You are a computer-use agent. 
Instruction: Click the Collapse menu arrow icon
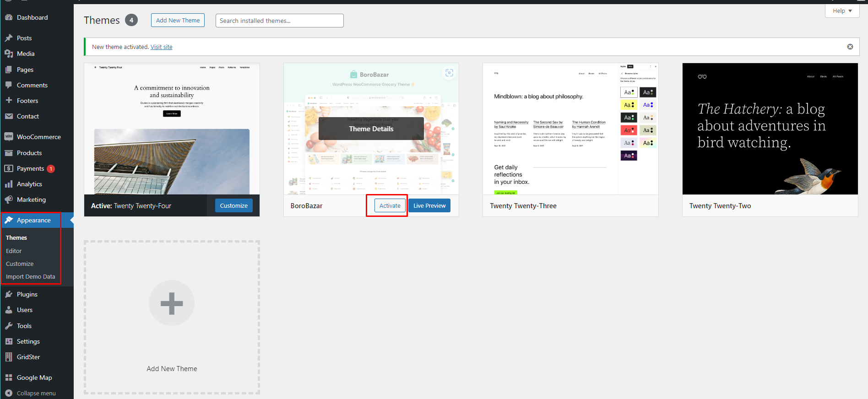pyautogui.click(x=9, y=393)
